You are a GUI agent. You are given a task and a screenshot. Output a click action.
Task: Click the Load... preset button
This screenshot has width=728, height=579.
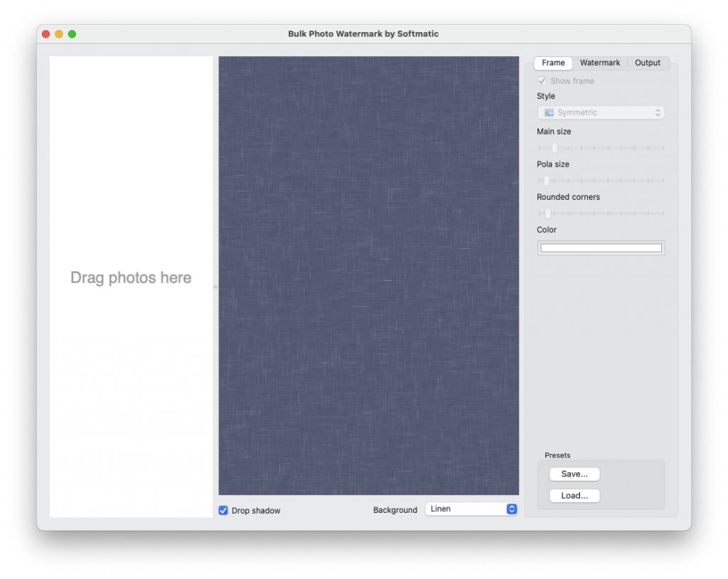pyautogui.click(x=574, y=496)
